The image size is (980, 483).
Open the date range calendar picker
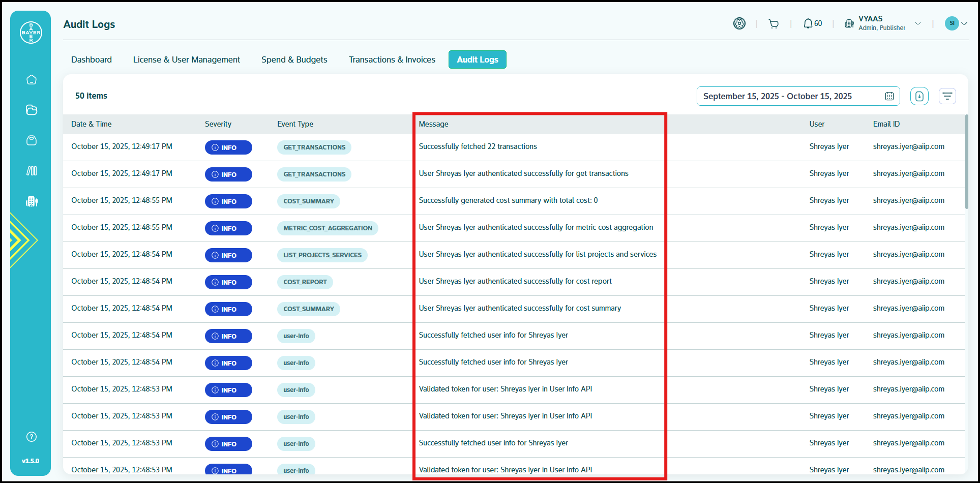click(x=889, y=96)
